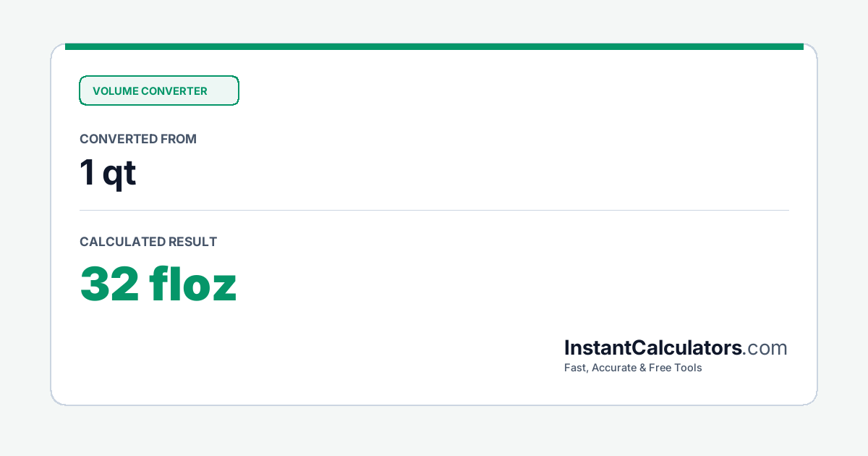Viewport: 868px width, 456px height.
Task: Click the 32 floz result value
Action: tap(158, 284)
